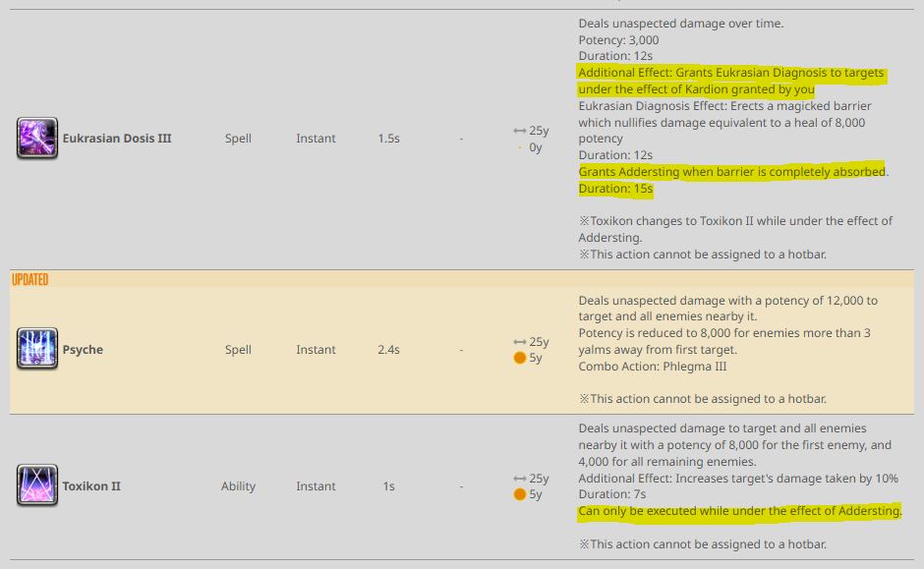Click the Spell type in Eukrasian Dosis III row
The width and height of the screenshot is (924, 569).
coord(238,139)
